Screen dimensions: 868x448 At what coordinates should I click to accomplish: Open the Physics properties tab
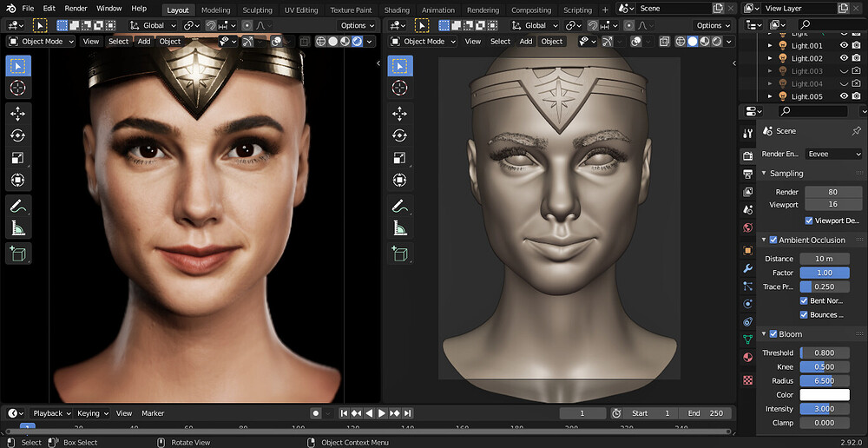[748, 304]
